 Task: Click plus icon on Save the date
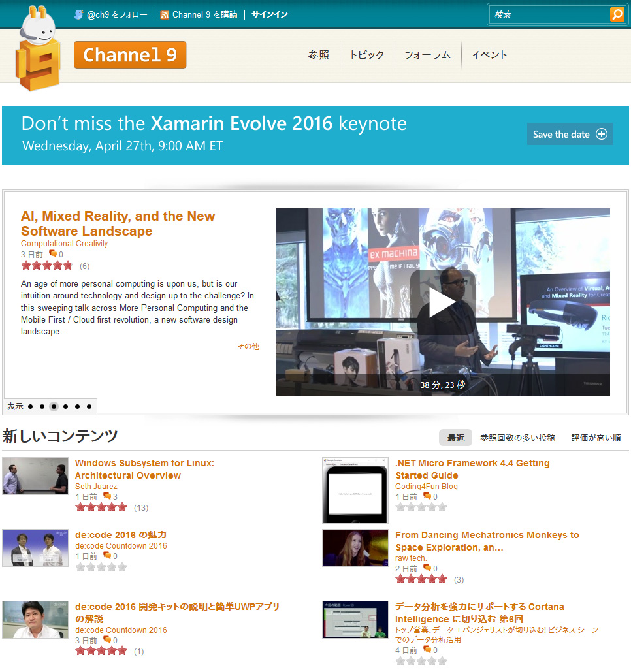[602, 134]
